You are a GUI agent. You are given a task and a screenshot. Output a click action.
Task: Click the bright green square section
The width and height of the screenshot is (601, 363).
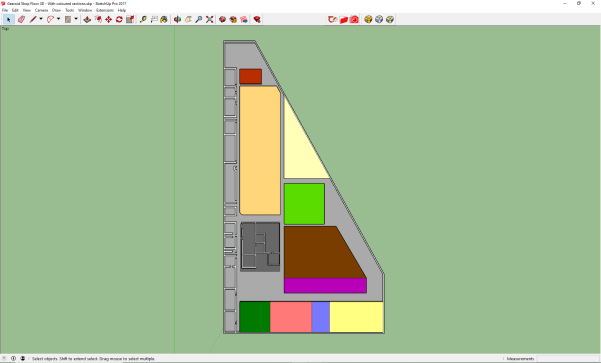(304, 204)
